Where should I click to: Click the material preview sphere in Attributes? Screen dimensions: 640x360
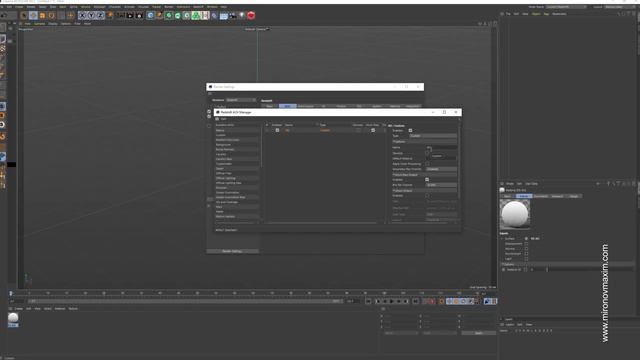click(x=515, y=215)
